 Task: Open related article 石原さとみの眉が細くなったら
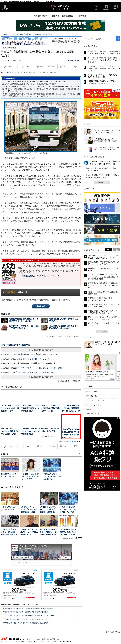pos(64,327)
